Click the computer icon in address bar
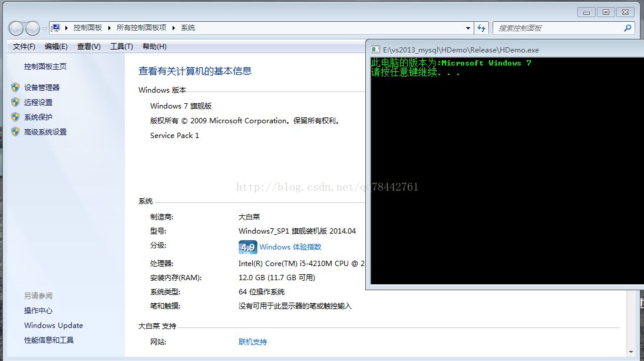Image resolution: width=644 pixels, height=361 pixels. 55,28
